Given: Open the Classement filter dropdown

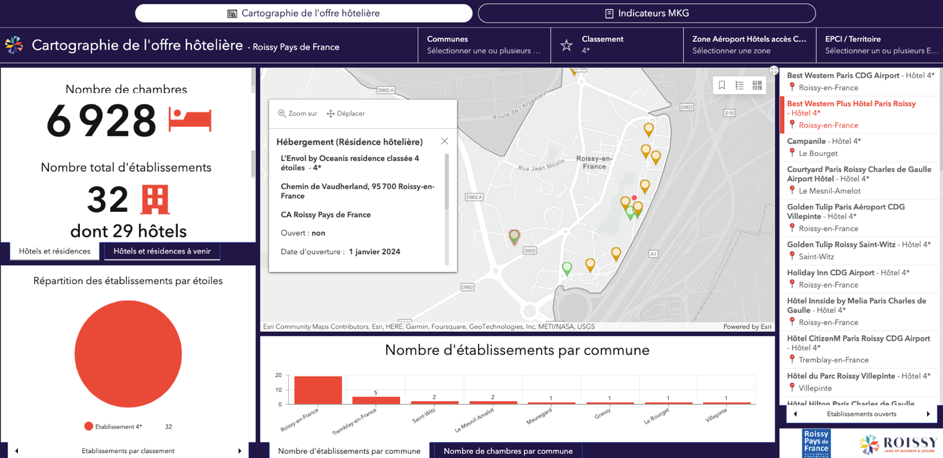Looking at the screenshot, I should [x=616, y=45].
